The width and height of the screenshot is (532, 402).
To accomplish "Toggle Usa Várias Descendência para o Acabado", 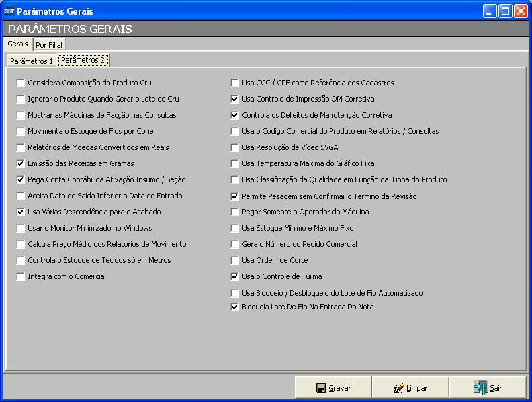I will click(21, 212).
